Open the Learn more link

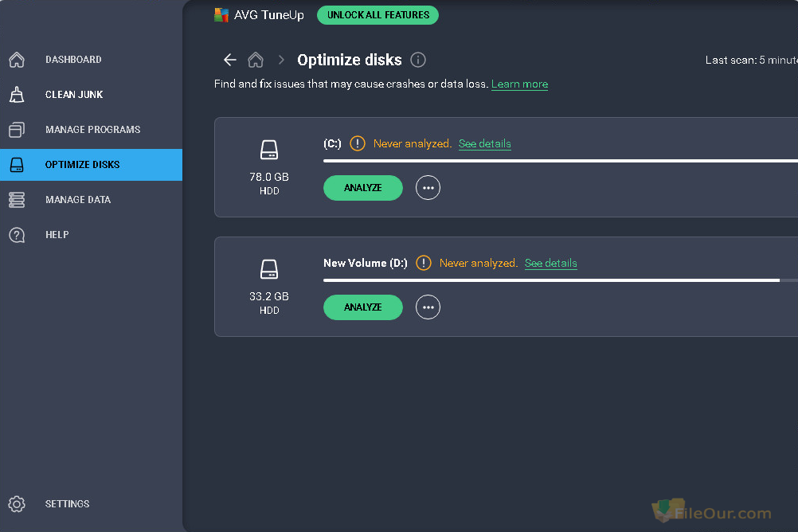(519, 84)
